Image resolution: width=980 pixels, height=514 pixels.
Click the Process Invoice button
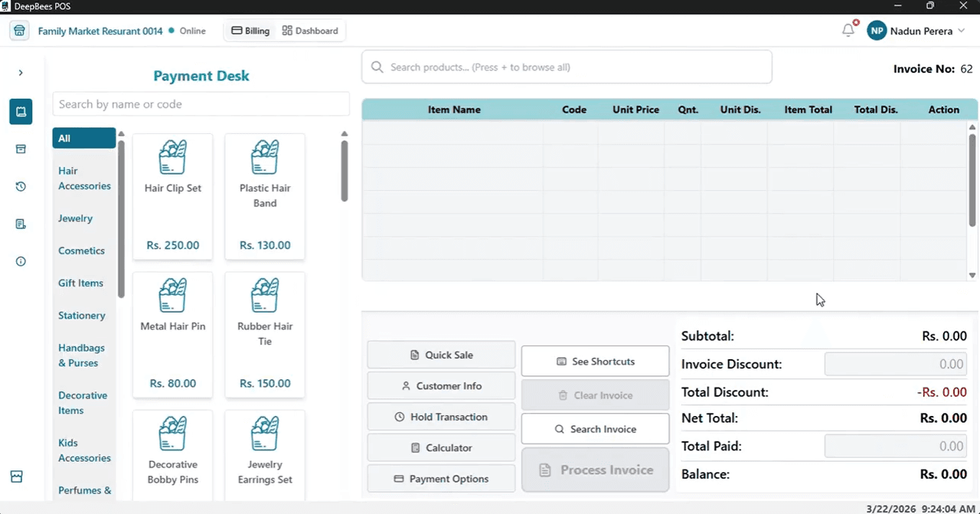click(596, 470)
